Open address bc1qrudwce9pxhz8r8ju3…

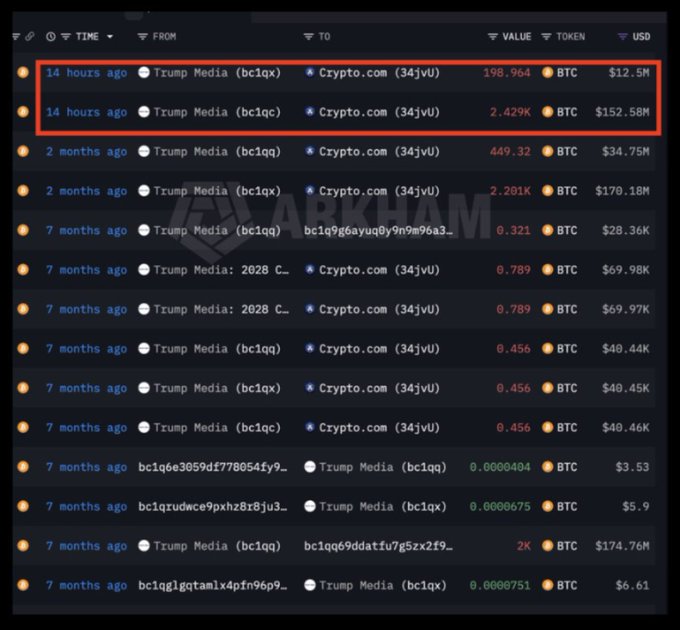(212, 507)
